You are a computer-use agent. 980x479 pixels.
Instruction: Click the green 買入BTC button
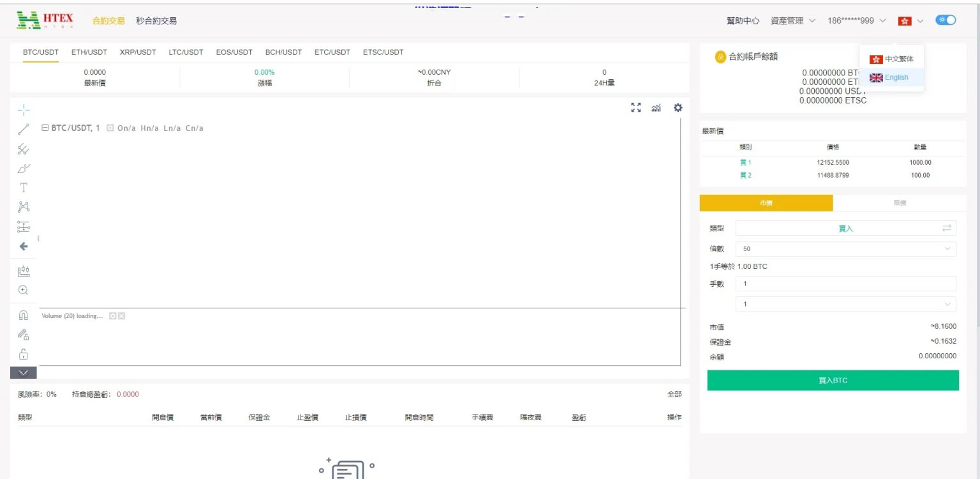tap(833, 381)
